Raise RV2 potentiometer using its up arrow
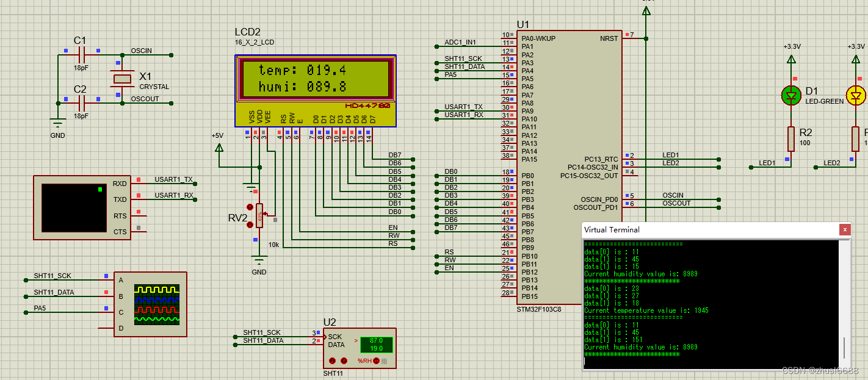The width and height of the screenshot is (868, 380). pos(250,207)
